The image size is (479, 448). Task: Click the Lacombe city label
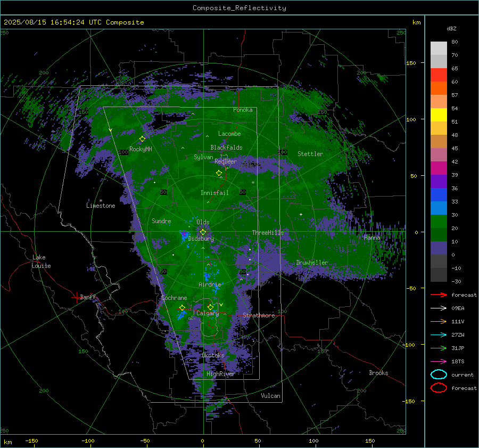[x=229, y=134]
